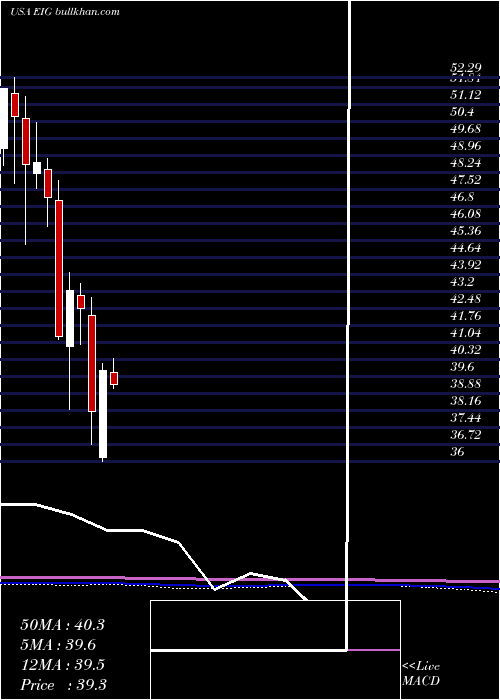Click the 36 price axis label
The image size is (500, 700).
[x=457, y=452]
